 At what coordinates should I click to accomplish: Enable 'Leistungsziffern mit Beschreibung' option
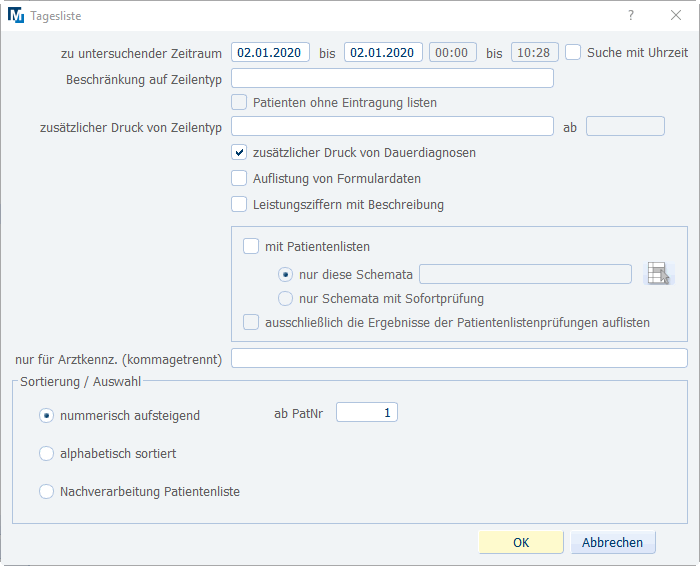(x=239, y=205)
